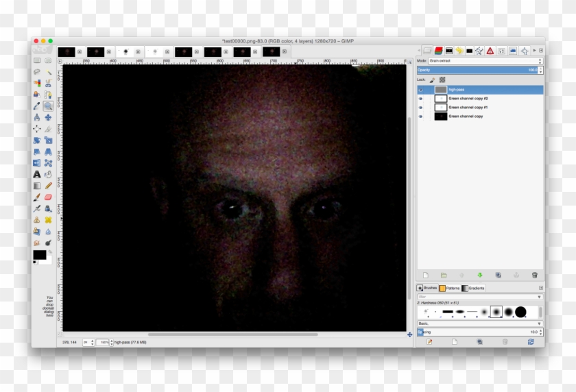Open the Histogram tab
Screen dimensions: 576x392
pos(513,51)
